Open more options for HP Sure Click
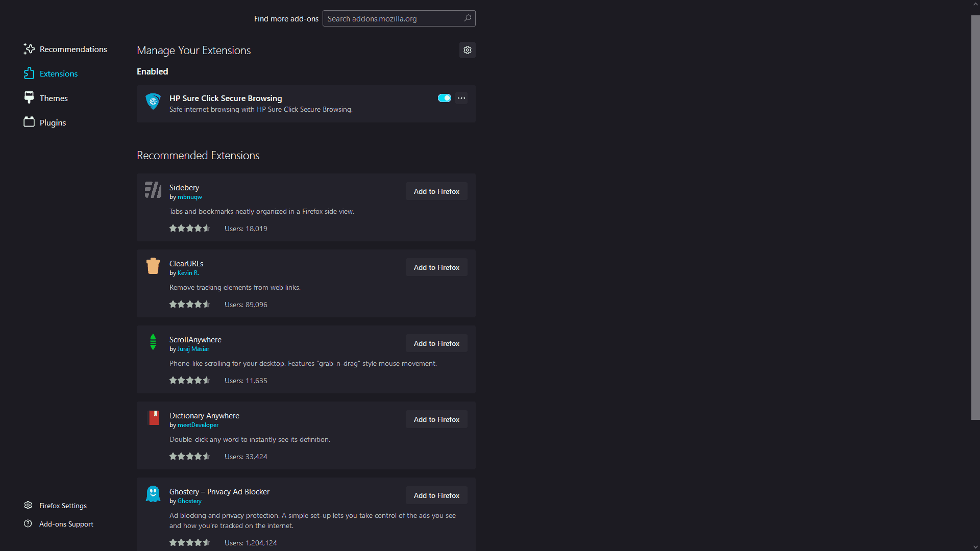 [x=461, y=98]
